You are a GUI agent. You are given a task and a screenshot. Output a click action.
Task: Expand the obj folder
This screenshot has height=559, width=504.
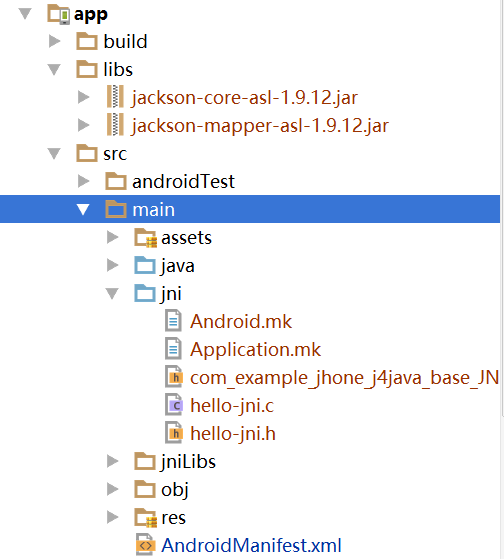click(113, 489)
